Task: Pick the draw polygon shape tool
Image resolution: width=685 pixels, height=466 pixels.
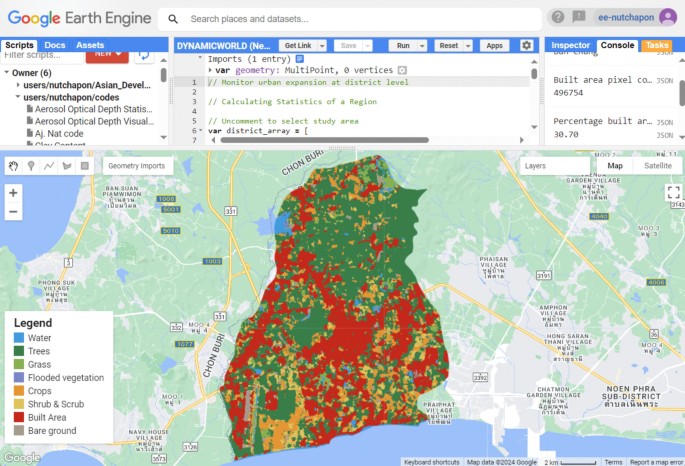Action: [x=66, y=166]
